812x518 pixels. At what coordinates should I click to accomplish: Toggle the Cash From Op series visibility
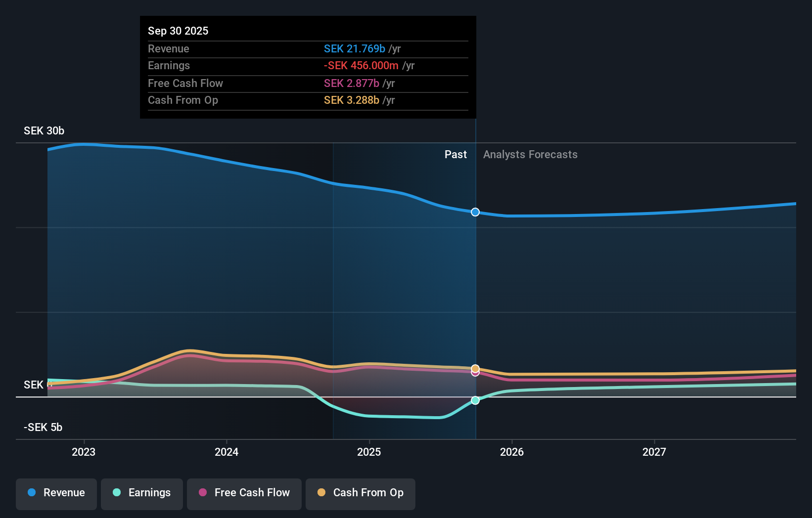(360, 493)
